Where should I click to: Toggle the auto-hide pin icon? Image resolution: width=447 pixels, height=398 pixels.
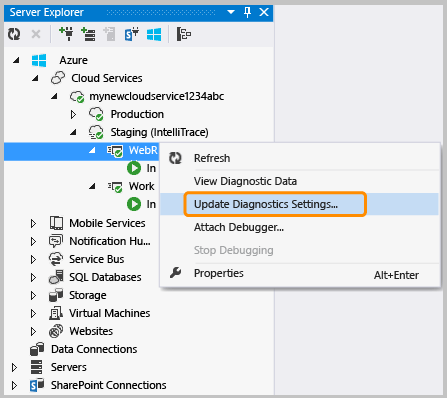[x=247, y=12]
